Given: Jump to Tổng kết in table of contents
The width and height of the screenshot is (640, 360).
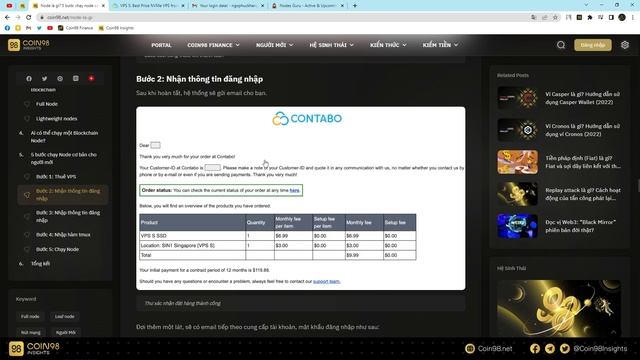Looking at the screenshot, I should (40, 264).
